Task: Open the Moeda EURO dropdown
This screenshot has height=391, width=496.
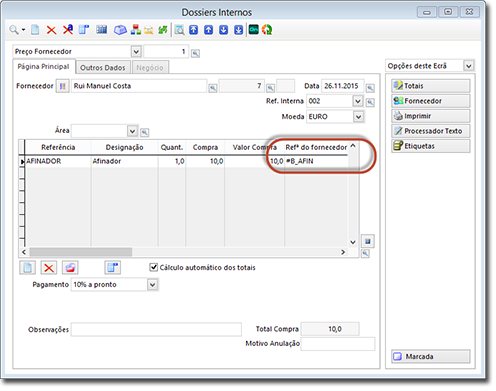Action: point(358,117)
